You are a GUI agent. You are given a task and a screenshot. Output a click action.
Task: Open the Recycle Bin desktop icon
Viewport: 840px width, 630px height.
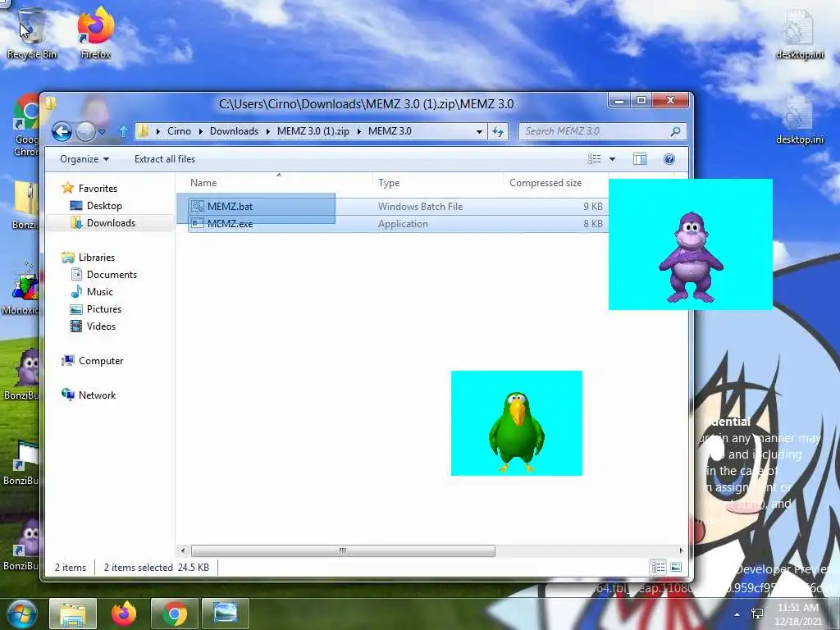tap(31, 33)
